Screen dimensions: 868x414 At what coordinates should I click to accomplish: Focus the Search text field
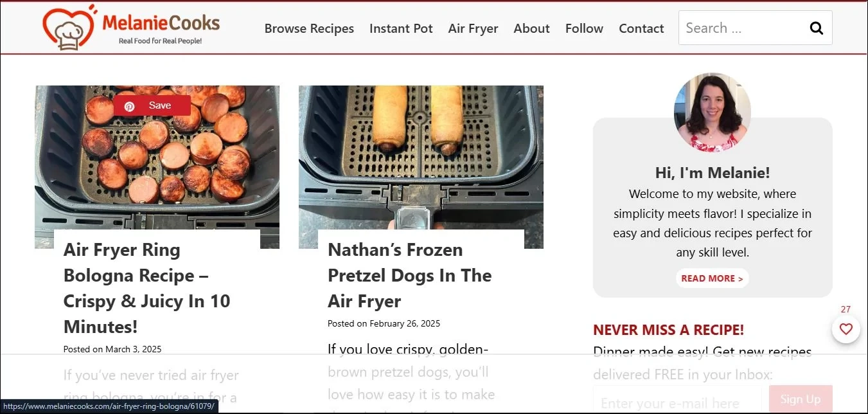[742, 28]
